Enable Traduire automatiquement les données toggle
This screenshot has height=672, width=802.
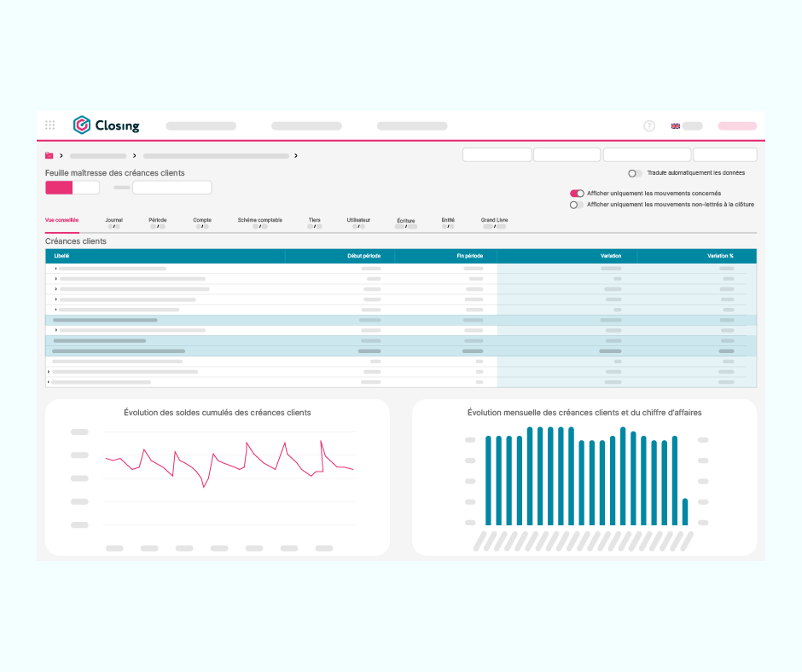635,173
